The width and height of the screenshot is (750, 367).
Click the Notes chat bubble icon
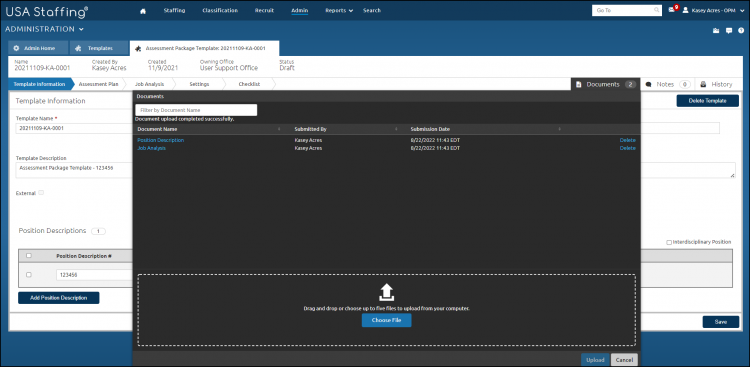(649, 85)
